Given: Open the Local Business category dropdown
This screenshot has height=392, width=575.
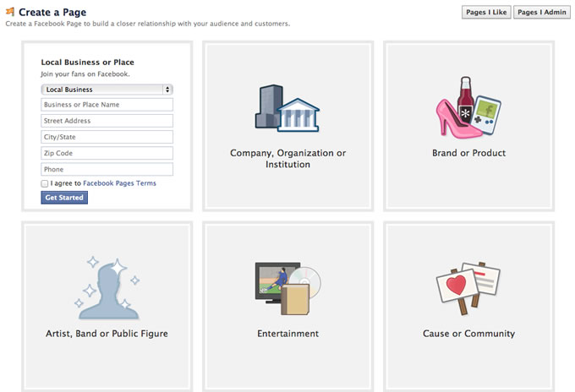Looking at the screenshot, I should click(x=107, y=90).
